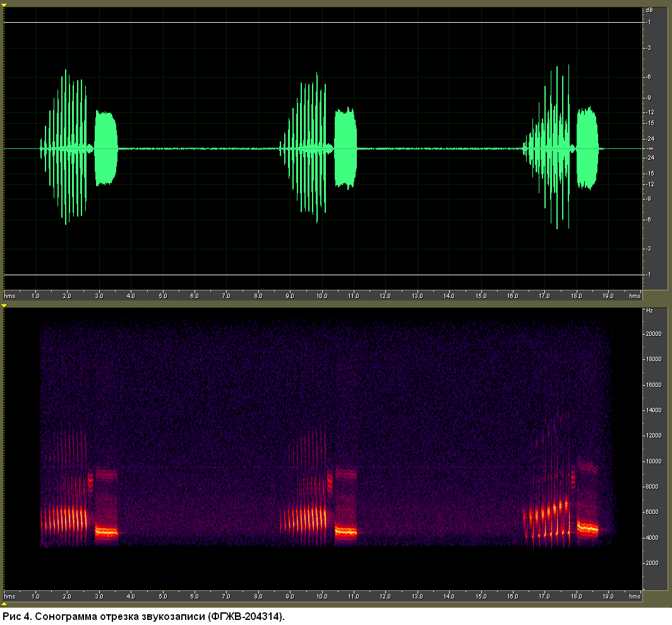
Task: Click the 20000 value on the Hz scale
Action: coord(654,334)
